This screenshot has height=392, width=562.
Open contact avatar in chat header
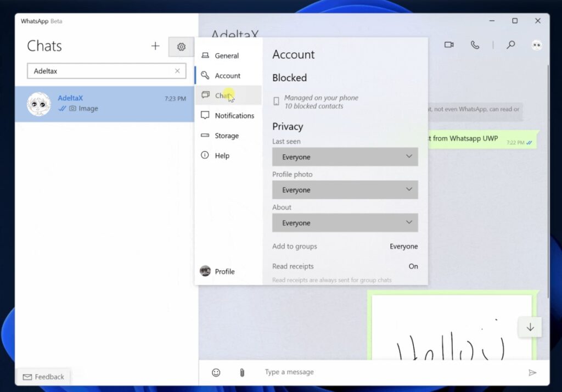[x=537, y=45]
